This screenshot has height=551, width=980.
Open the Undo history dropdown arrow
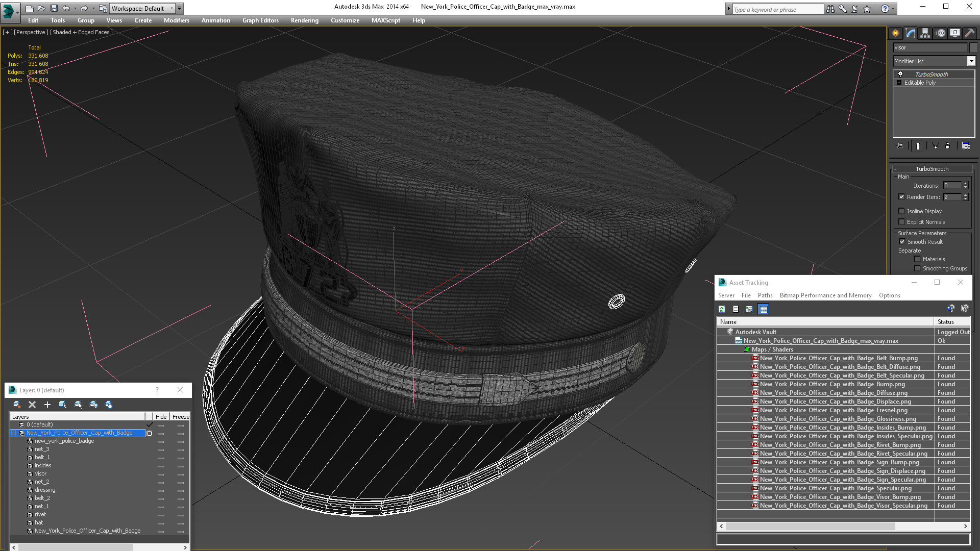pos(75,8)
